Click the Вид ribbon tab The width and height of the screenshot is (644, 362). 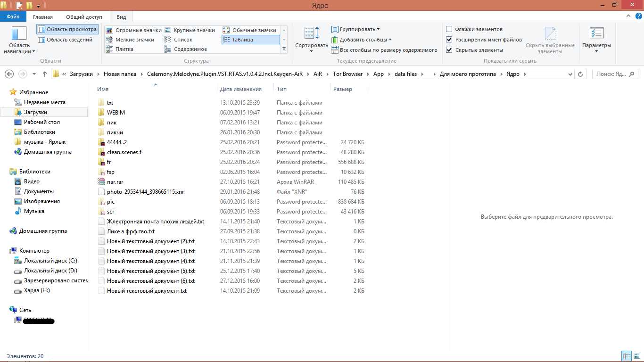tap(121, 17)
